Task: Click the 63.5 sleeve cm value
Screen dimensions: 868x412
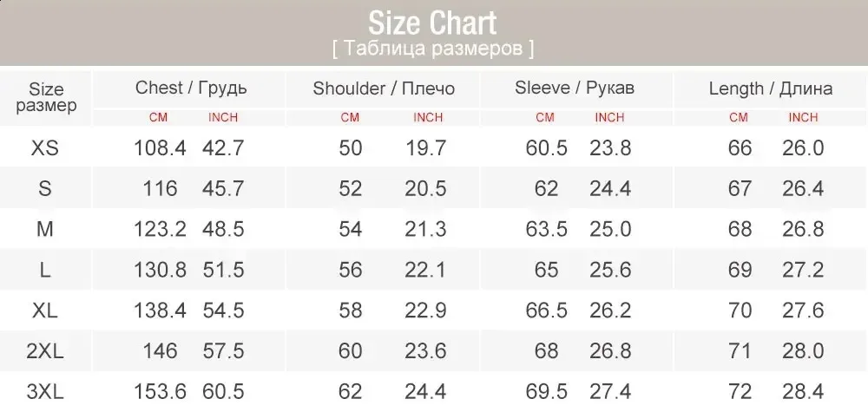Action: (x=547, y=229)
